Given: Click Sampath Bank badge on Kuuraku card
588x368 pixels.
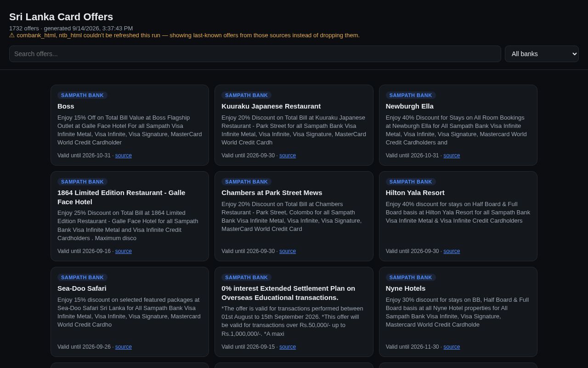Looking at the screenshot, I should coord(246,95).
